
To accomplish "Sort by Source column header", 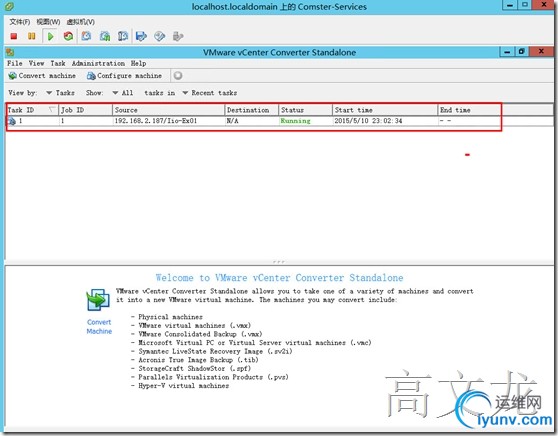I will click(x=169, y=110).
